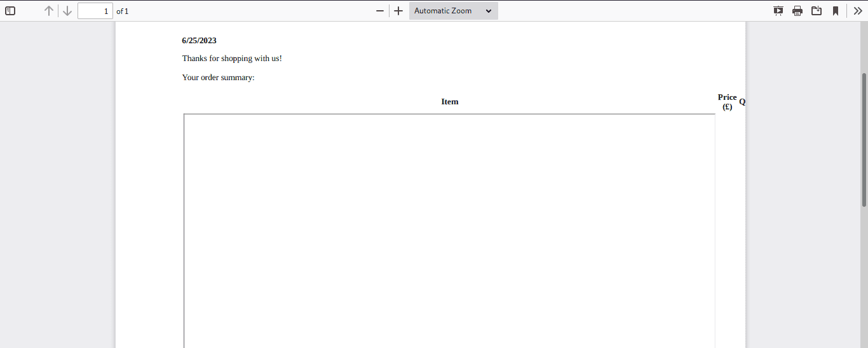Image resolution: width=868 pixels, height=348 pixels.
Task: Switch to presentation mode
Action: tap(778, 11)
